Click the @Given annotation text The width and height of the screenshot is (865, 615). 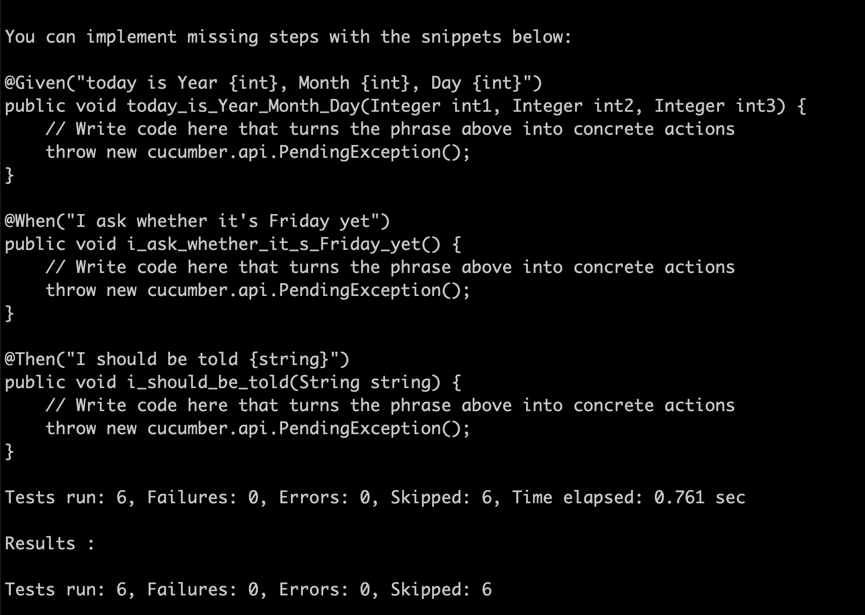pos(272,83)
